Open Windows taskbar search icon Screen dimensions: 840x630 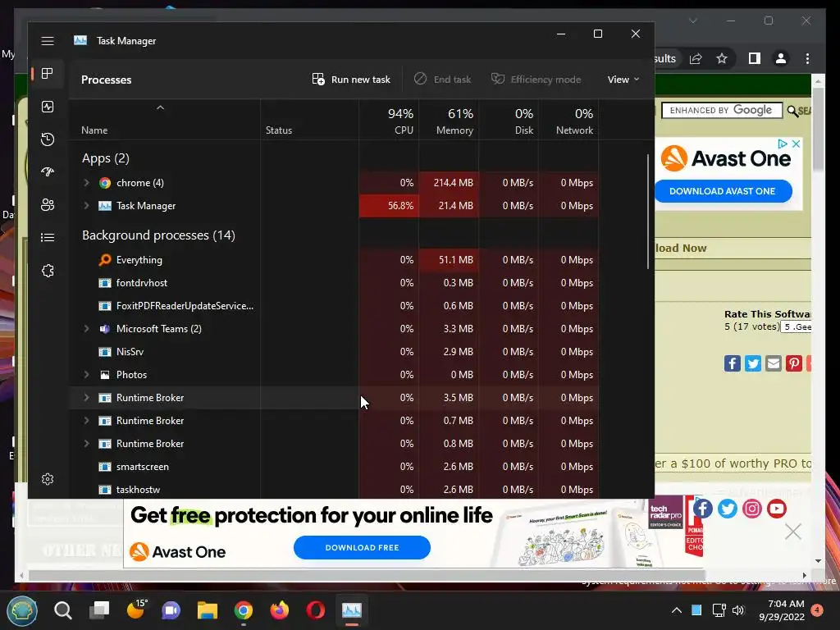(x=63, y=610)
